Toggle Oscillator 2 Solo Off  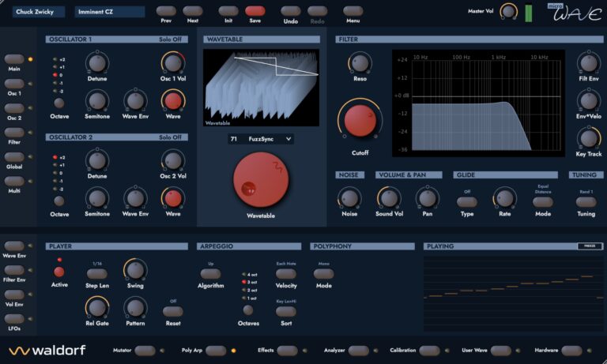click(x=170, y=137)
